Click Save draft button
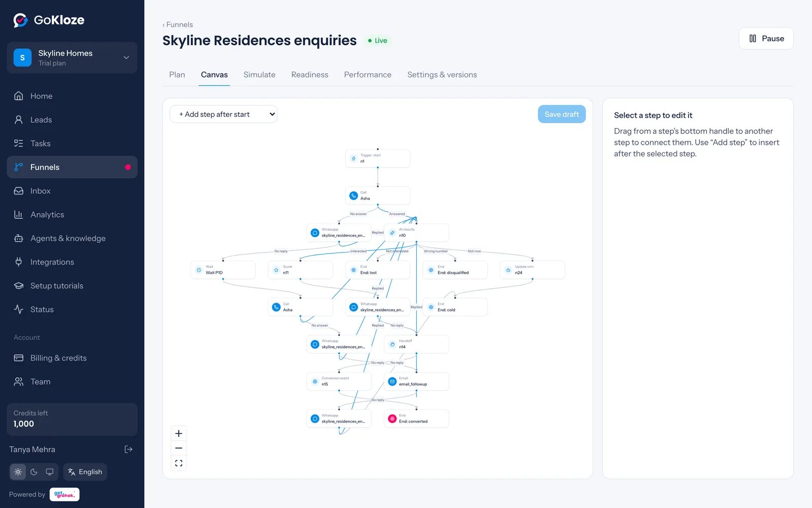This screenshot has width=812, height=508. [x=562, y=114]
